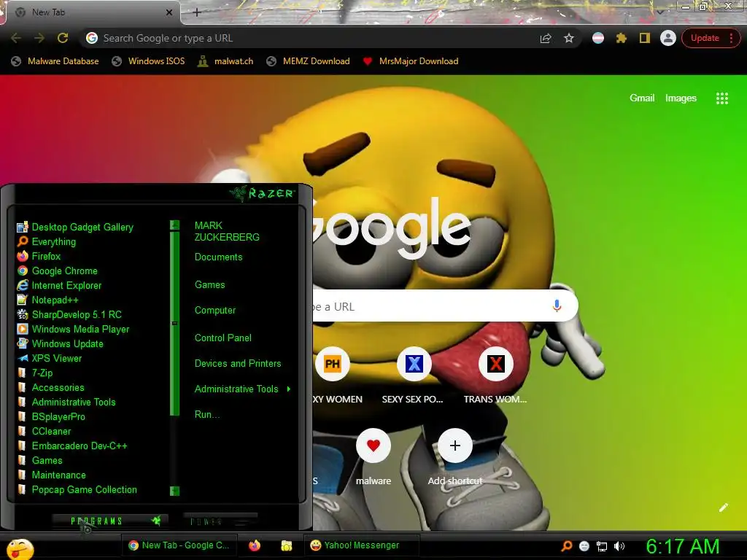Open the network tray icon
The height and width of the screenshot is (560, 747).
coord(602,546)
